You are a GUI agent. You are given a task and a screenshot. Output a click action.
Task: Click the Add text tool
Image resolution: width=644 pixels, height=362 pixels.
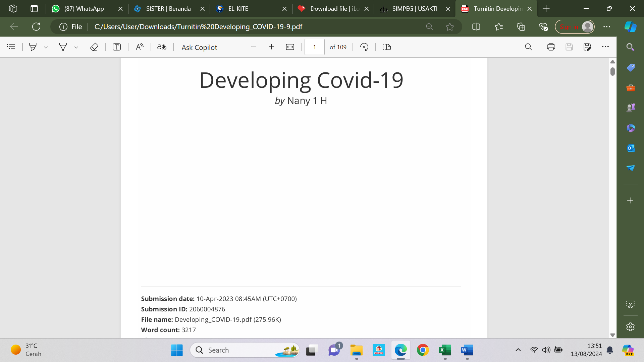point(117,47)
